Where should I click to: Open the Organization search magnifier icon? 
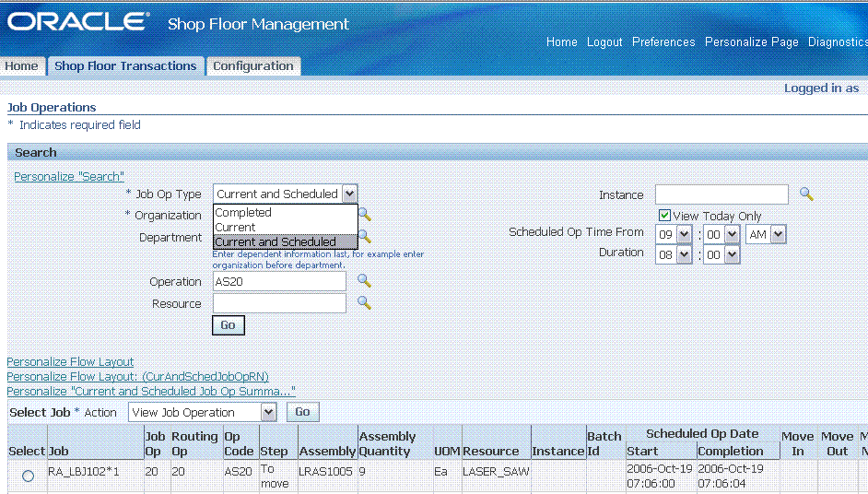pos(365,214)
